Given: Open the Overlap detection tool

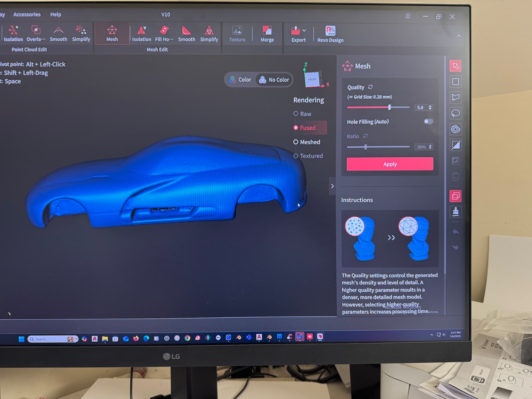Looking at the screenshot, I should (x=36, y=34).
